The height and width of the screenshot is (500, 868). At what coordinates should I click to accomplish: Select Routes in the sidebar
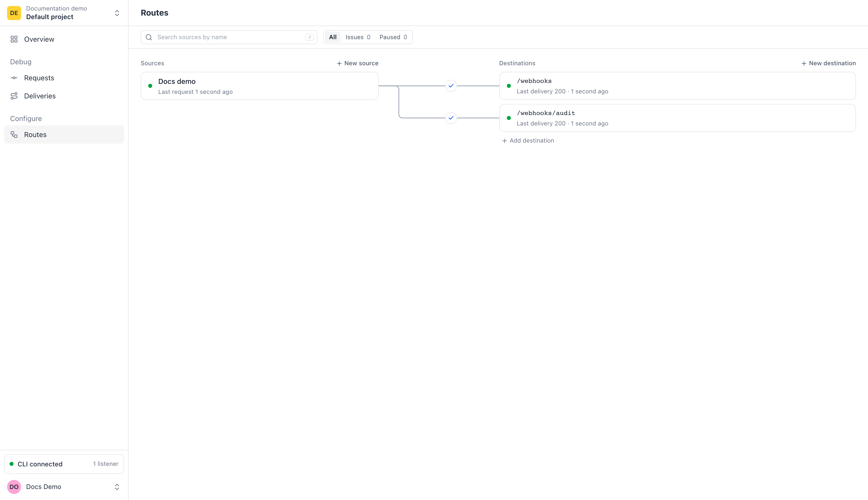point(64,135)
